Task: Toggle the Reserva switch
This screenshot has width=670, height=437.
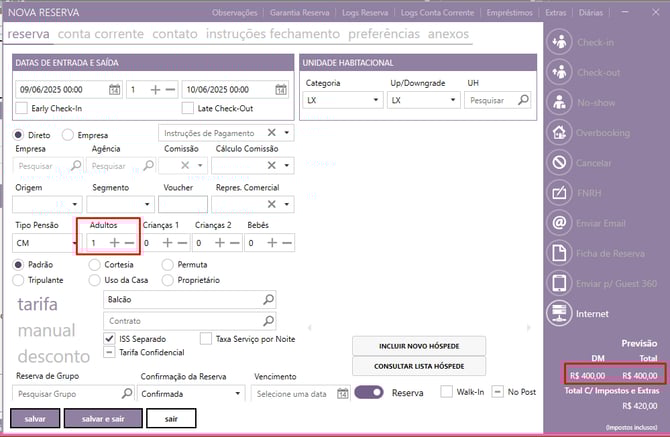Action: (369, 393)
